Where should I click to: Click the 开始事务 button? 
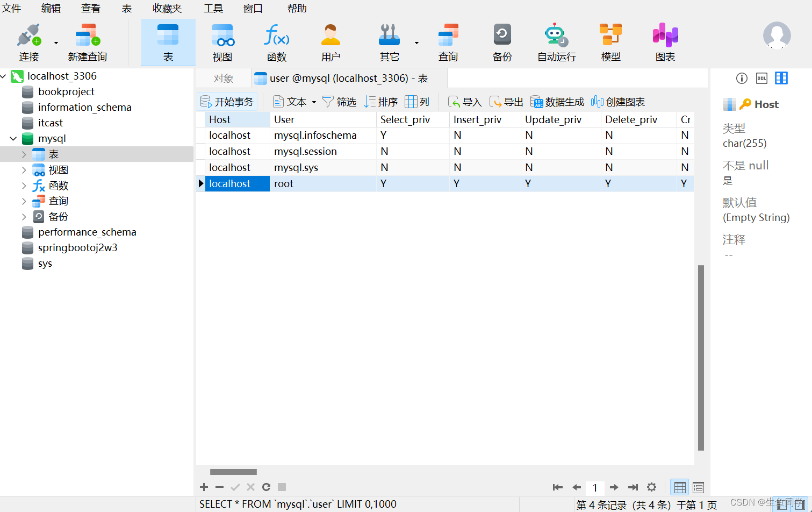pos(227,102)
